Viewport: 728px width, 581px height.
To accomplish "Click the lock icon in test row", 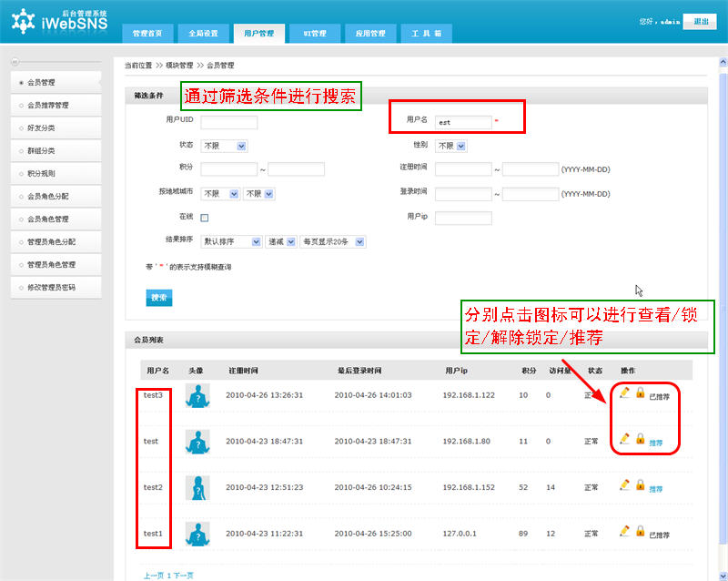I will (x=641, y=439).
